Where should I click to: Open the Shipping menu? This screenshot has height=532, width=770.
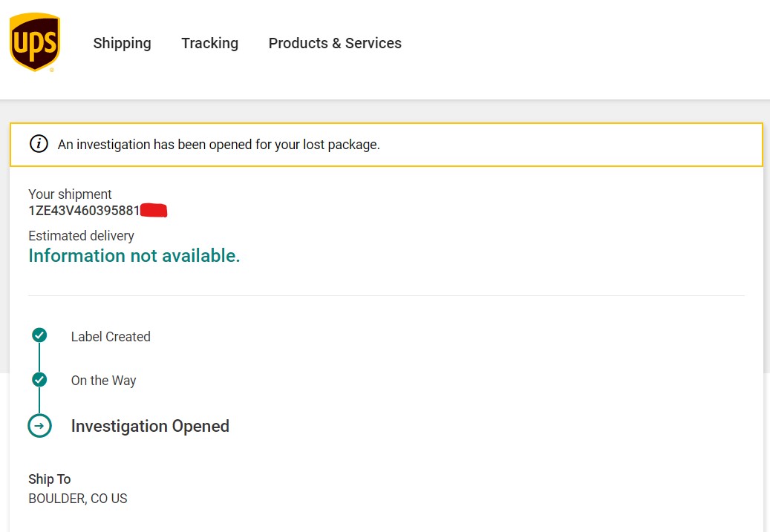tap(122, 43)
